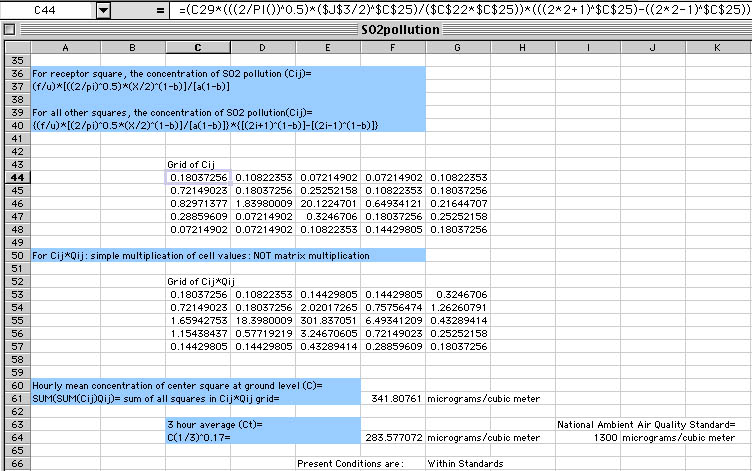The image size is (752, 471).
Task: Select the cell with value 341.80761
Action: point(393,399)
